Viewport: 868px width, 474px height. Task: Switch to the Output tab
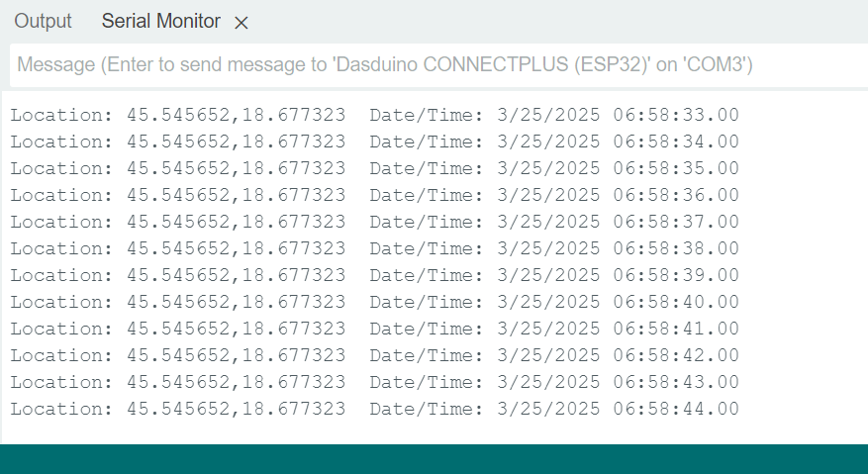point(43,22)
